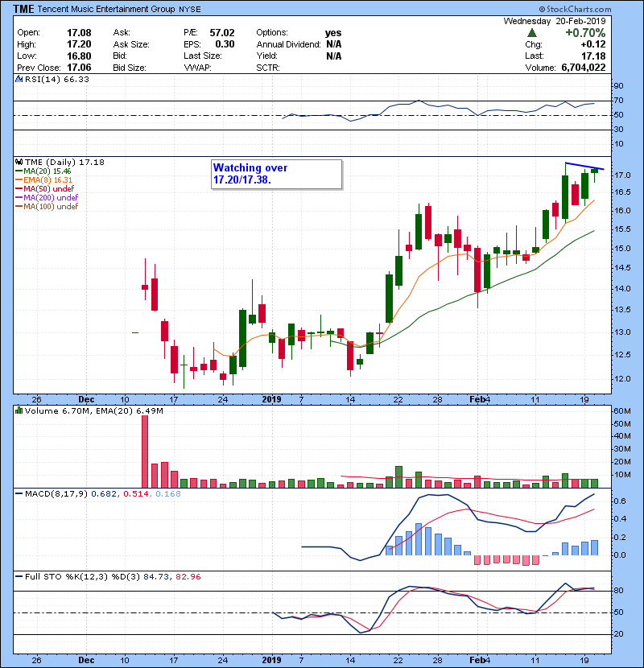Click the SCTR label

pos(267,68)
